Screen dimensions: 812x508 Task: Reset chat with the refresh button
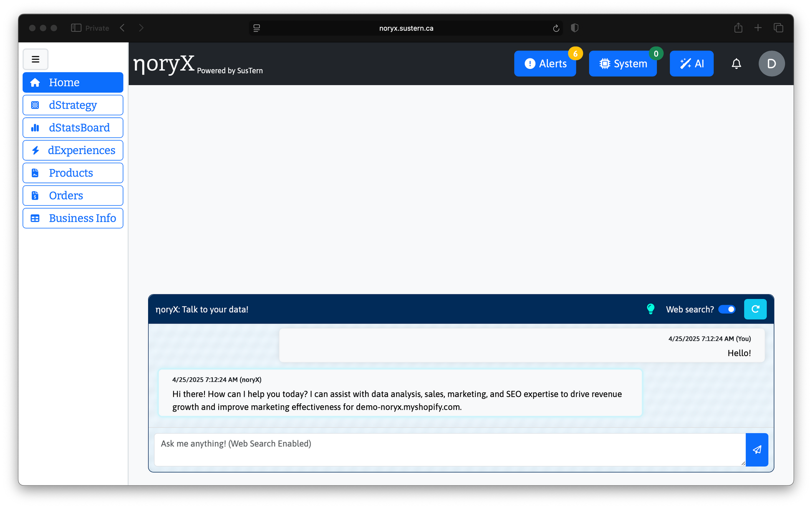point(755,309)
